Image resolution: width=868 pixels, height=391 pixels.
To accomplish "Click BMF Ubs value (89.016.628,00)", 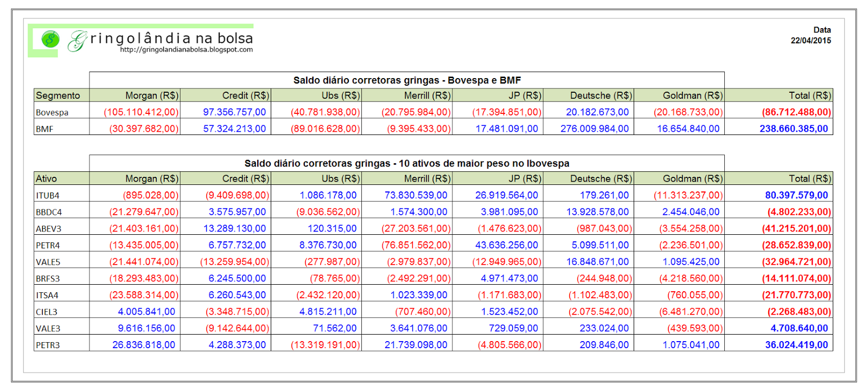I will coord(325,129).
